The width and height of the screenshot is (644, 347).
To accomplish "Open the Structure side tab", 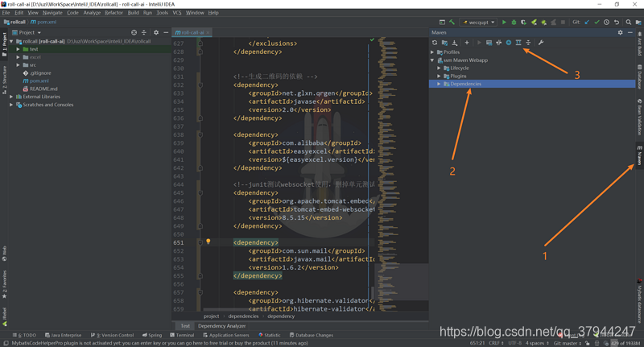I will coord(5,79).
